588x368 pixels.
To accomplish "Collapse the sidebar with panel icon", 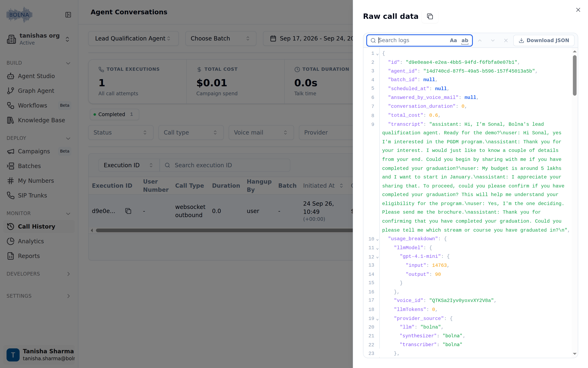I will click(x=68, y=15).
